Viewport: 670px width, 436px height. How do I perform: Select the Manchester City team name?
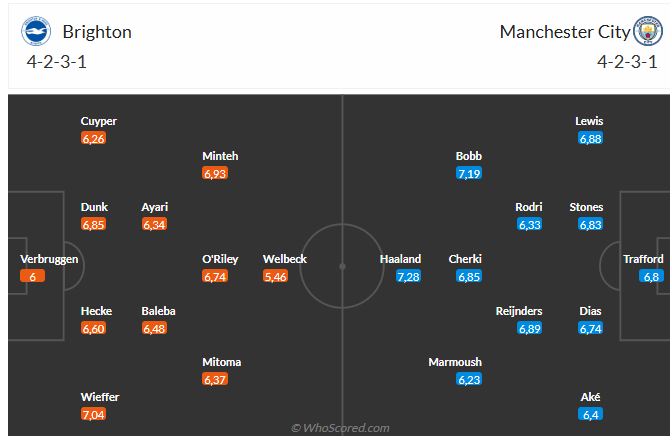pos(565,32)
